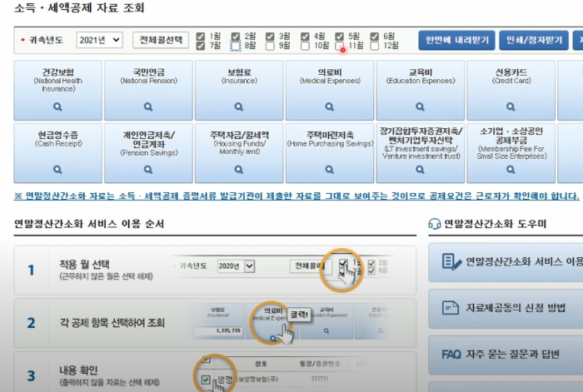
Task: Click the magnifier icon in the 국민연금 tile
Action: coord(148,107)
